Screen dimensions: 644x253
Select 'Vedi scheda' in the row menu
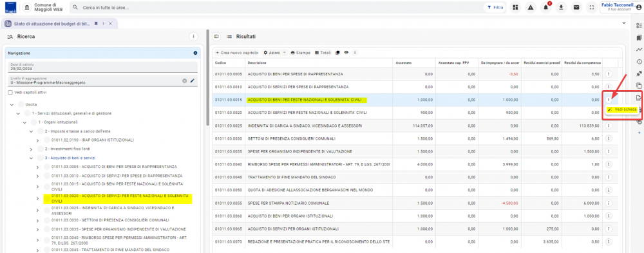(623, 109)
